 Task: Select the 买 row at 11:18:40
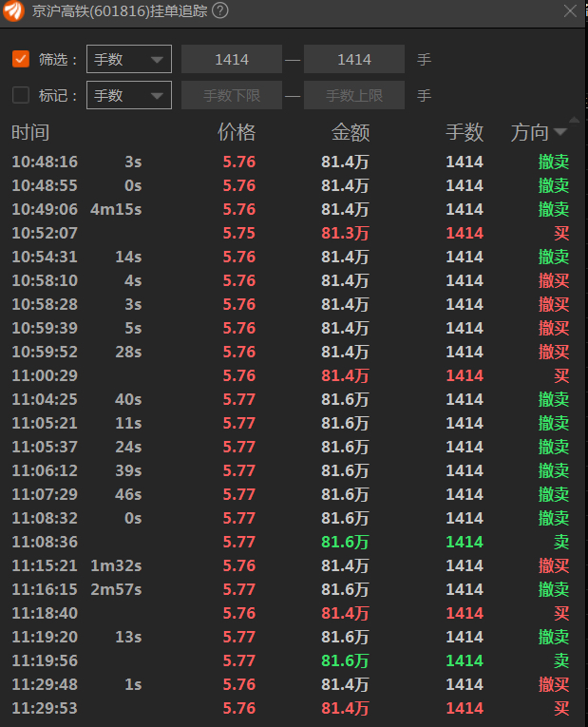pyautogui.click(x=291, y=613)
